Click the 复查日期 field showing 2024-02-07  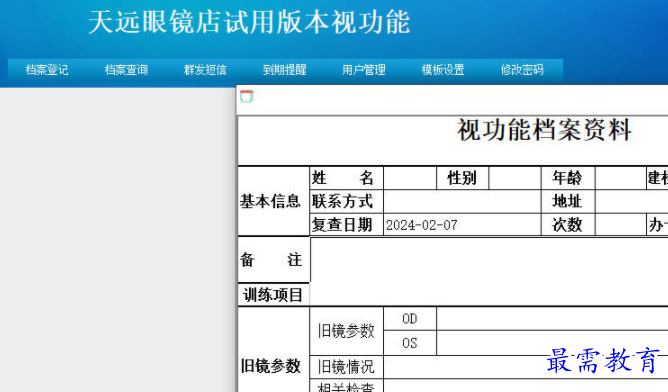pyautogui.click(x=462, y=225)
